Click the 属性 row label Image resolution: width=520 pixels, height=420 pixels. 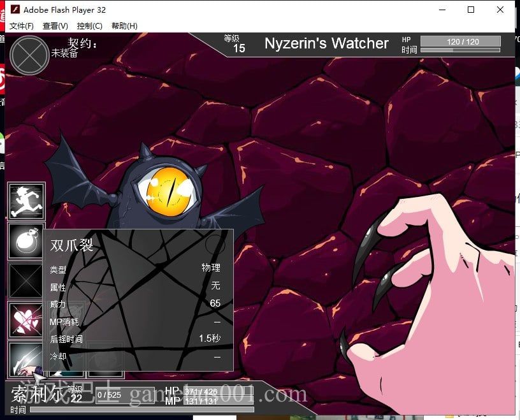click(58, 287)
